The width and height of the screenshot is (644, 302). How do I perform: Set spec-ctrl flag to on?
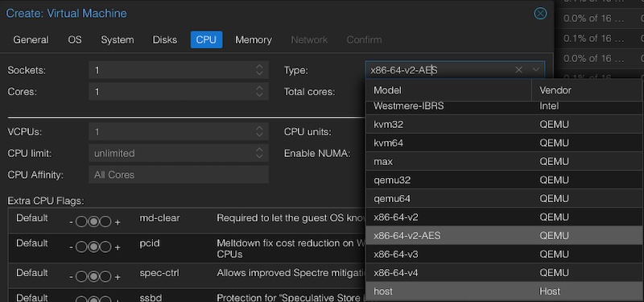(106, 276)
